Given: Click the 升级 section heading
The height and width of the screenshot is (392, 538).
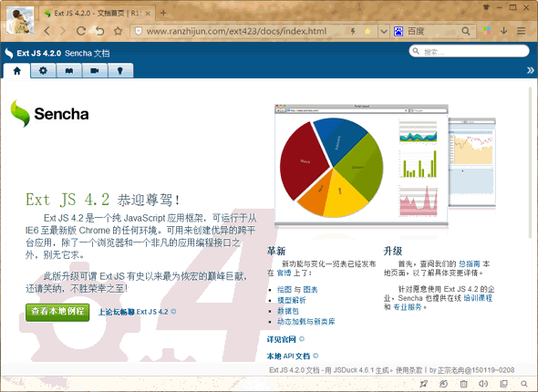Looking at the screenshot, I should (393, 251).
